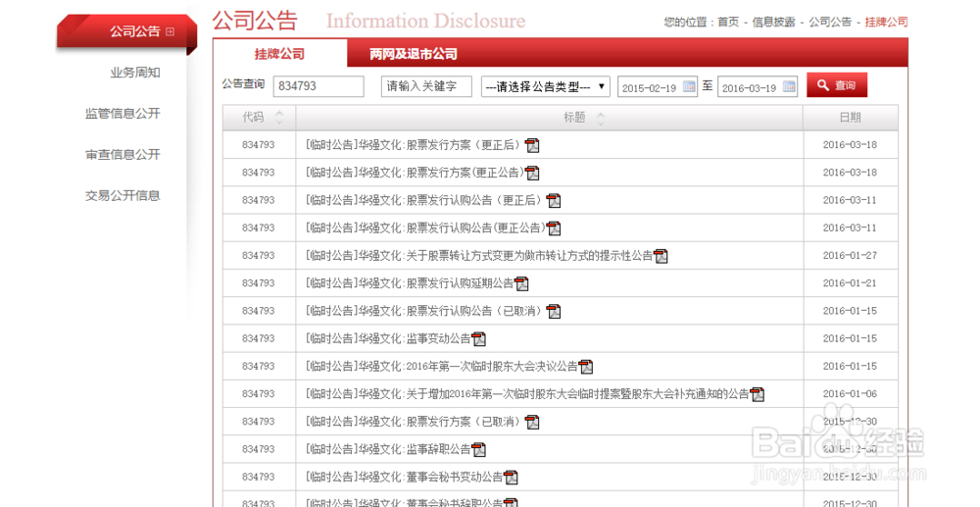Click code 834793 in 股票发行方案（更正后） row
Screen dimensions: 980x507
pos(258,145)
